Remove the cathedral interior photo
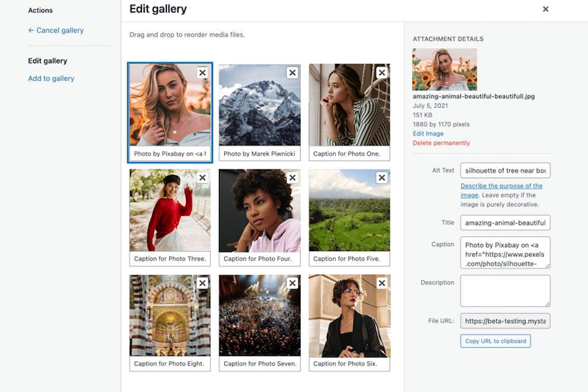 [203, 283]
